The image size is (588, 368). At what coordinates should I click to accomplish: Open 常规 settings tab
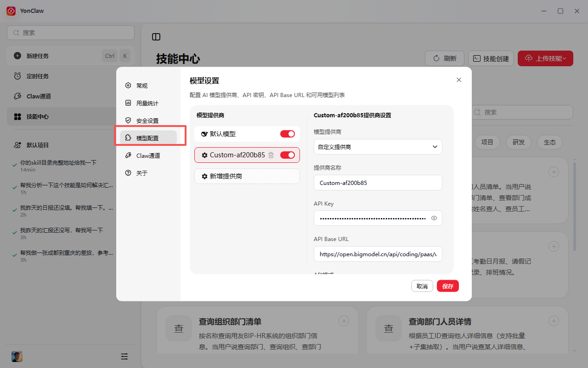(148, 86)
